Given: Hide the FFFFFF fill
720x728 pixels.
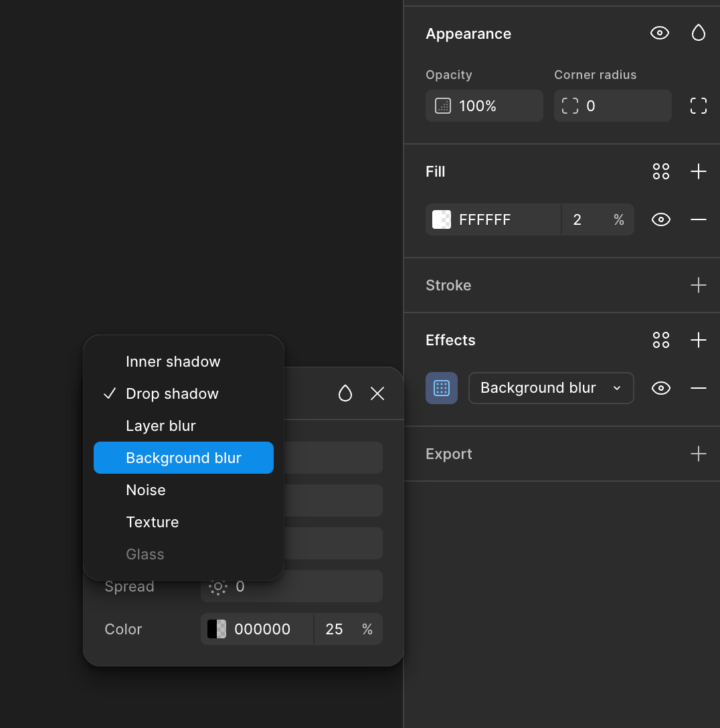Looking at the screenshot, I should [660, 219].
